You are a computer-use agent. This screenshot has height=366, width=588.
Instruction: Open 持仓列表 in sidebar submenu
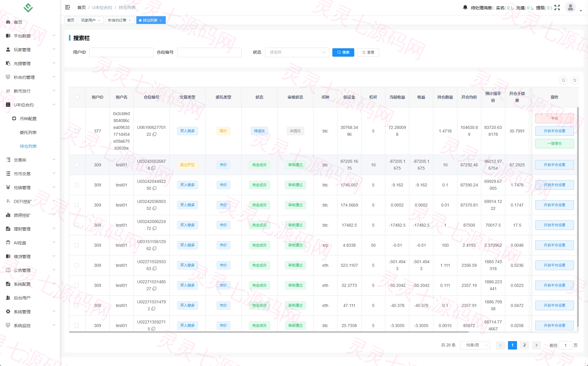click(x=28, y=146)
